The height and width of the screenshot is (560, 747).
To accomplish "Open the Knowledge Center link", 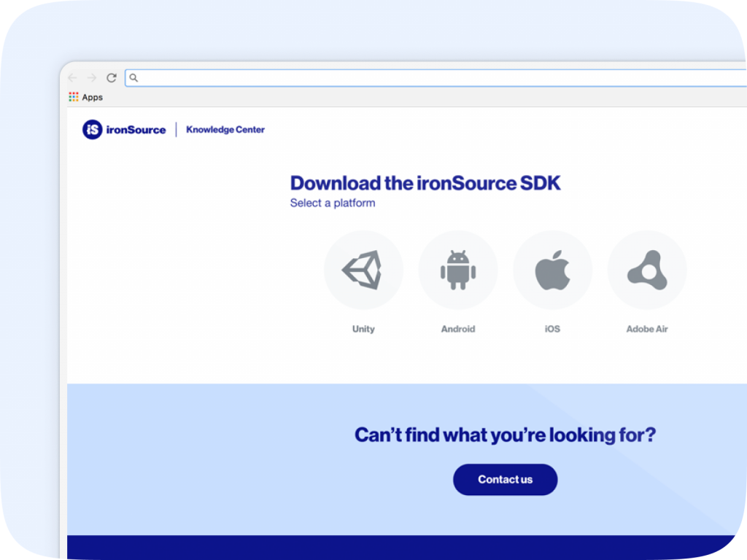I will coord(225,129).
